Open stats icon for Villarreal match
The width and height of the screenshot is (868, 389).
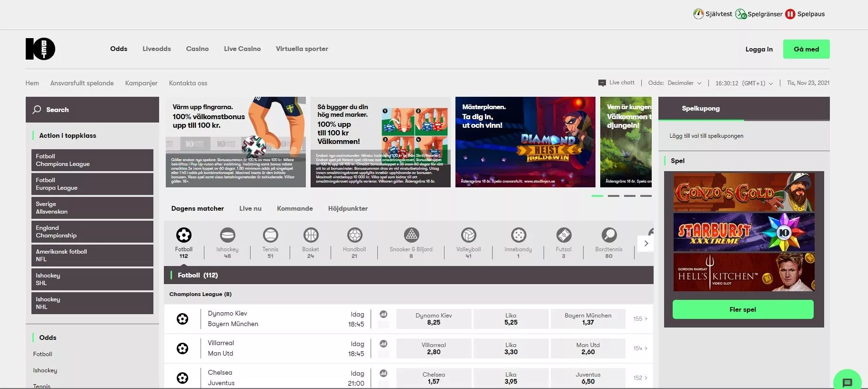click(384, 344)
